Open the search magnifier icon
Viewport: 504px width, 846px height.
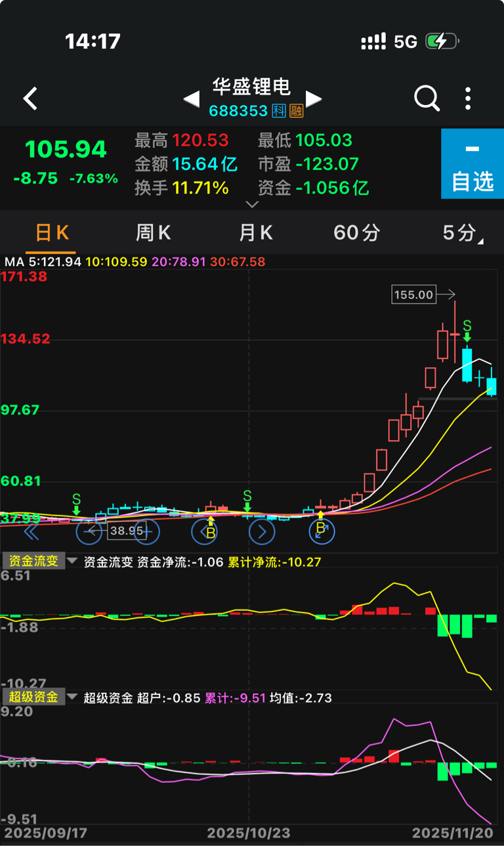[427, 99]
